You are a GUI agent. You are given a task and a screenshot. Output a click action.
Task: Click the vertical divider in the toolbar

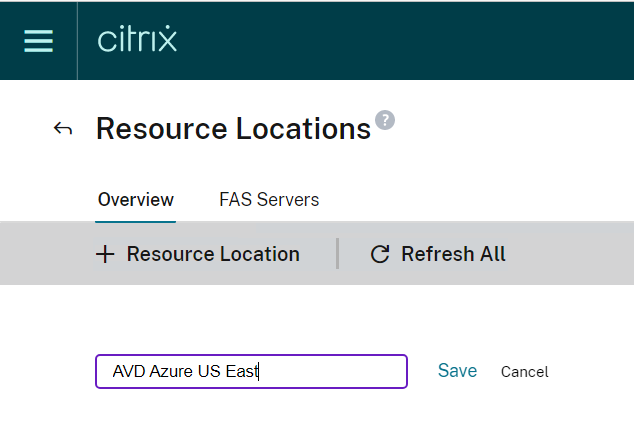tap(338, 253)
